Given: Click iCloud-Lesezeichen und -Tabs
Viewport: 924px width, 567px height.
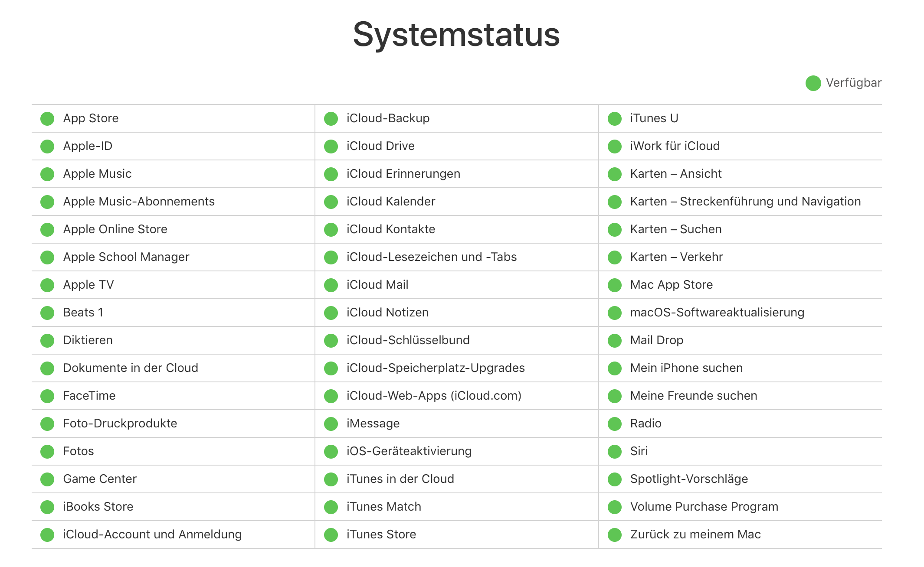Looking at the screenshot, I should click(x=432, y=257).
